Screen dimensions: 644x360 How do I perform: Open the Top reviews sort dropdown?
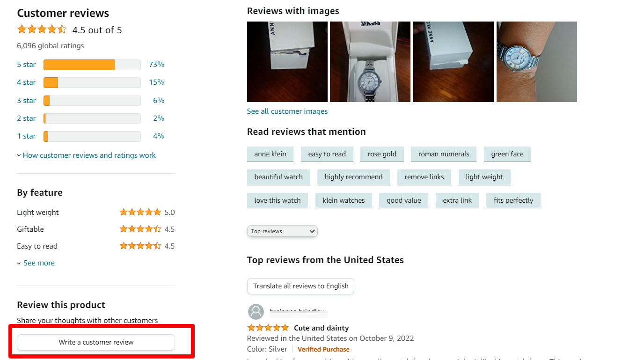tap(282, 231)
